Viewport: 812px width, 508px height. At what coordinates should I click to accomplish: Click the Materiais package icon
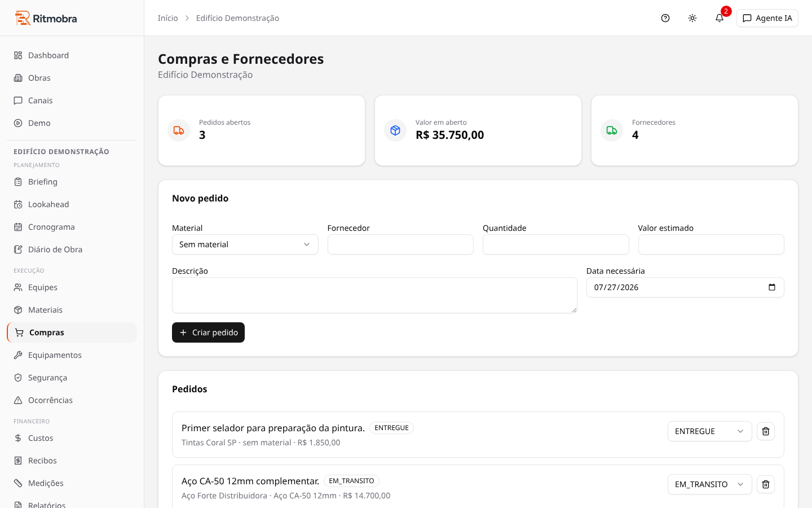(x=18, y=310)
